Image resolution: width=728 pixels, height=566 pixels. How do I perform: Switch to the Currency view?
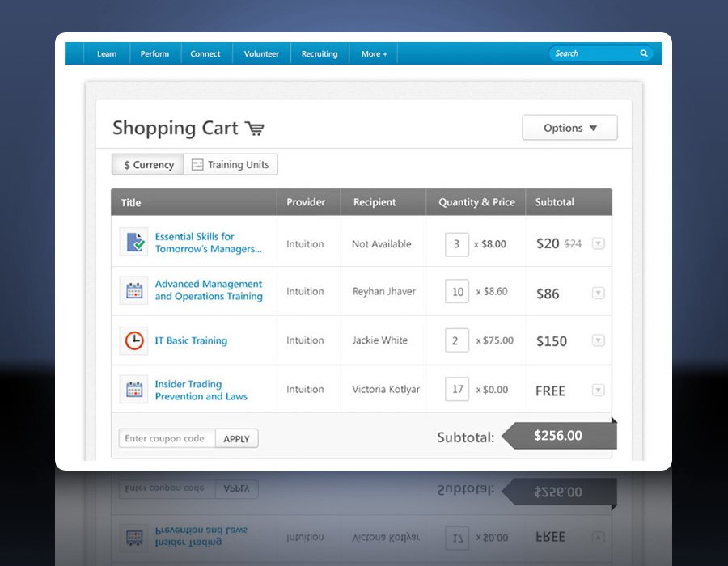coord(148,165)
